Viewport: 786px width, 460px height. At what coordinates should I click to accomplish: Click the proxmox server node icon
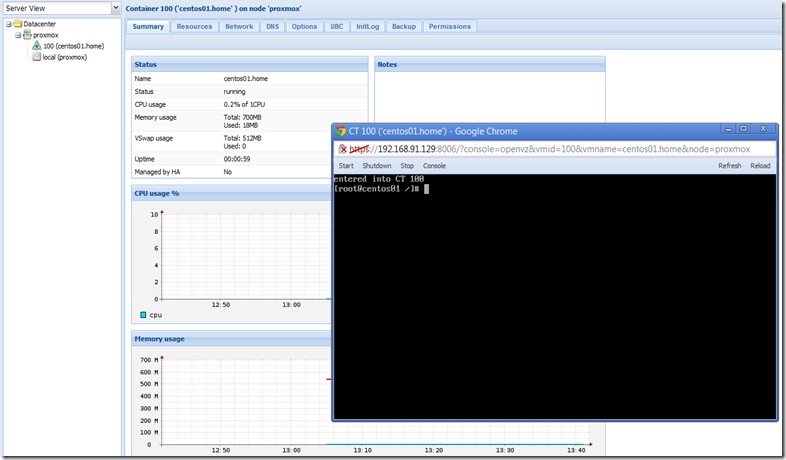pos(27,35)
